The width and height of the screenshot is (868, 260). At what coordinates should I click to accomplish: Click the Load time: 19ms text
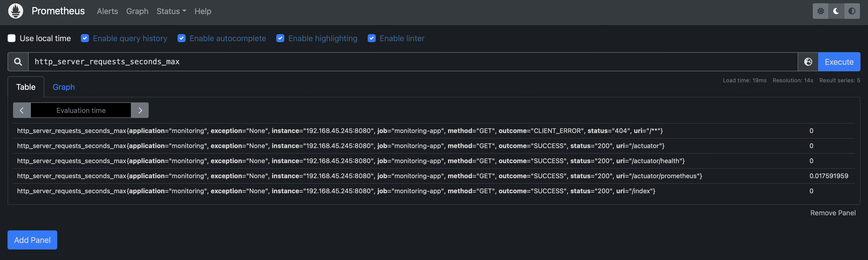click(x=744, y=80)
